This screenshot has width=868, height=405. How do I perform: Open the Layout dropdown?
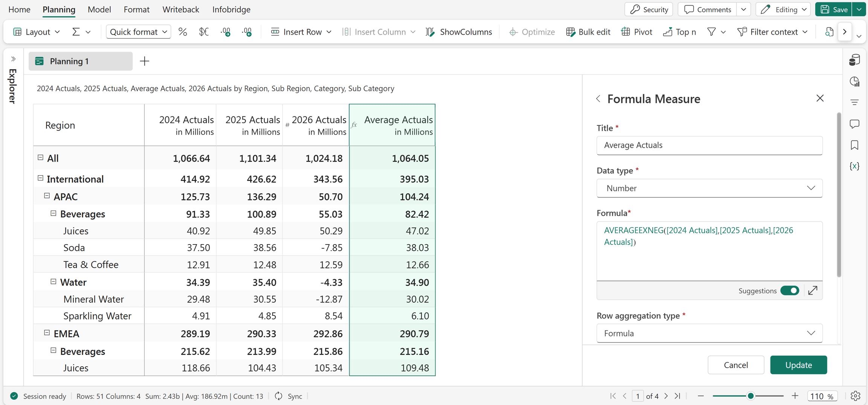37,32
